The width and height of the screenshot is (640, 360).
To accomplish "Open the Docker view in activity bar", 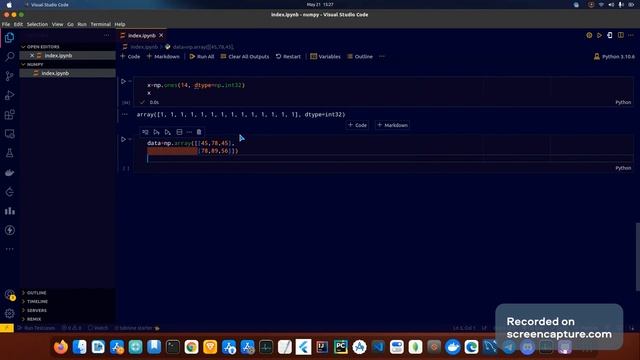I will [9, 172].
